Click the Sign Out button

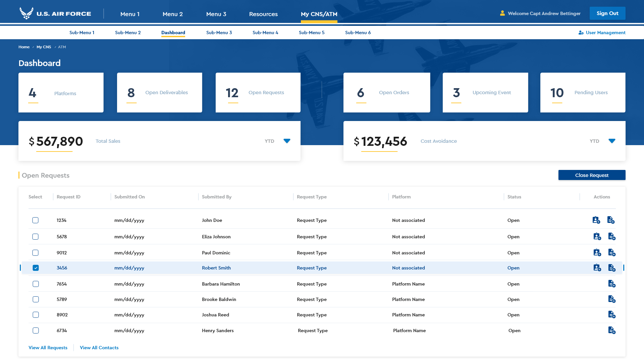click(x=607, y=13)
